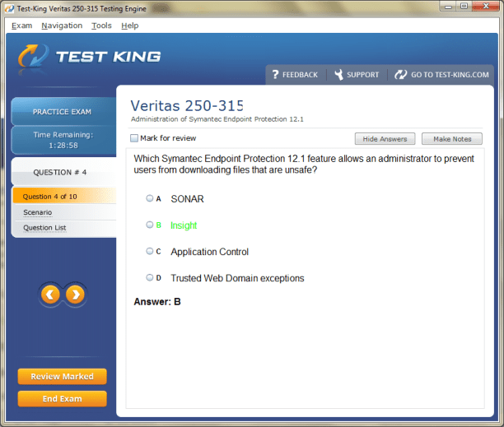
Task: Click the previous question arrow icon
Action: click(50, 294)
